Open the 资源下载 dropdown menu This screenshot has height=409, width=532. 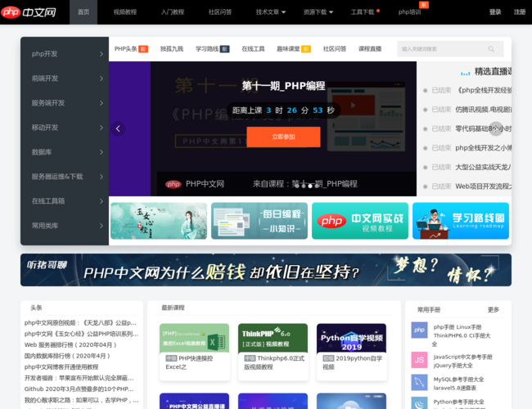(318, 12)
